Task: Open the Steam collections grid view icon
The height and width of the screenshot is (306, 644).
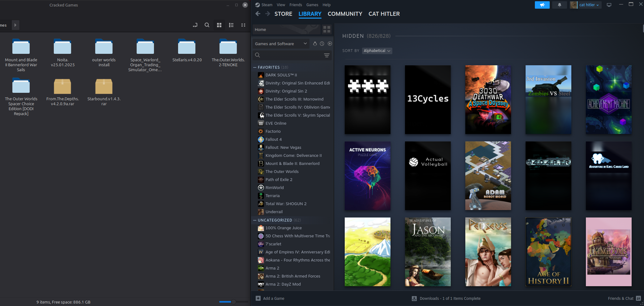Action: (326, 29)
